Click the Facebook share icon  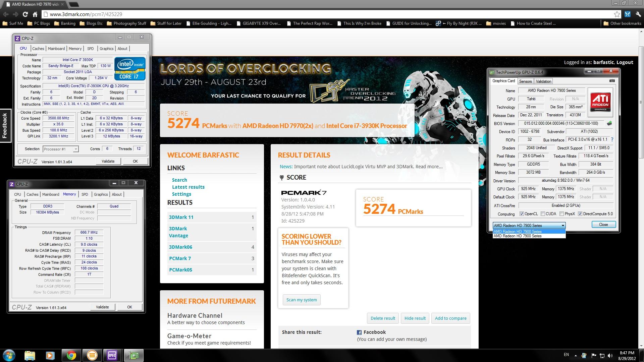tap(359, 332)
